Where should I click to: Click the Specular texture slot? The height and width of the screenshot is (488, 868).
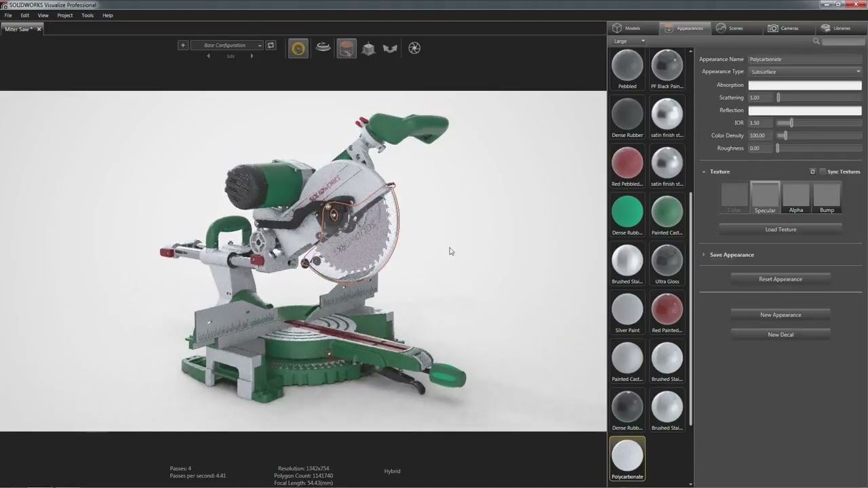pyautogui.click(x=765, y=198)
